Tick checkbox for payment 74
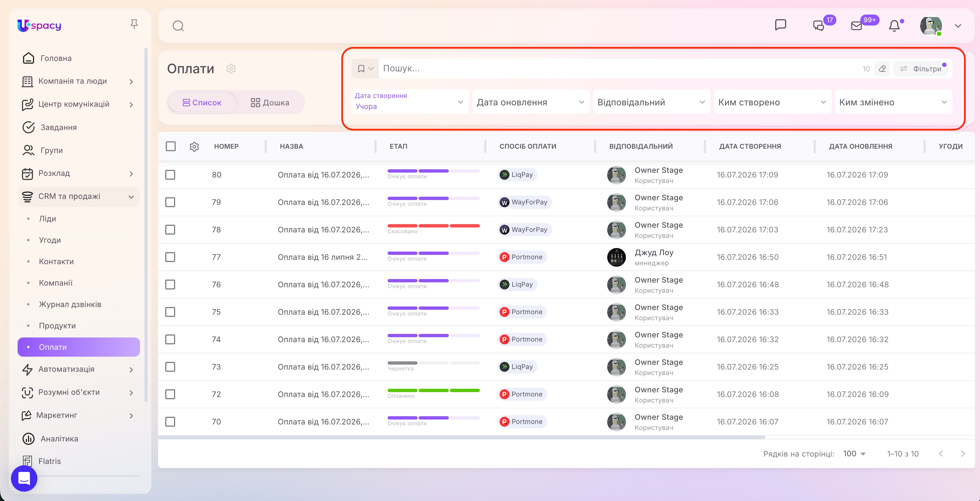The height and width of the screenshot is (501, 980). click(x=170, y=339)
